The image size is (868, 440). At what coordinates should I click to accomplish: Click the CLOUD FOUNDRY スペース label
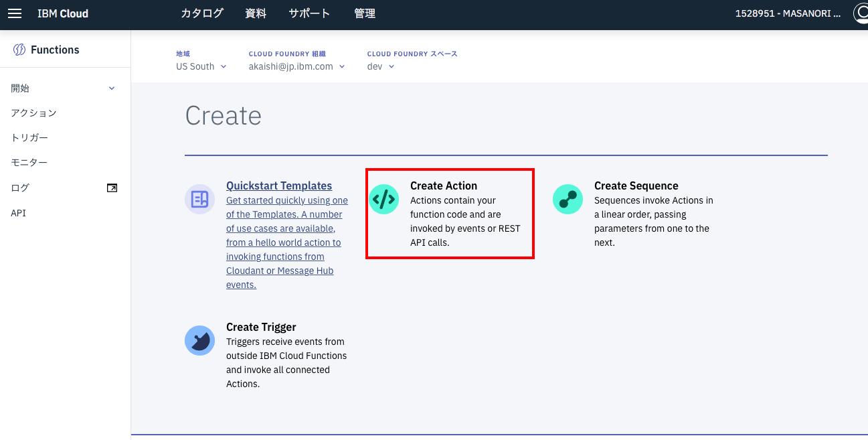(x=412, y=54)
